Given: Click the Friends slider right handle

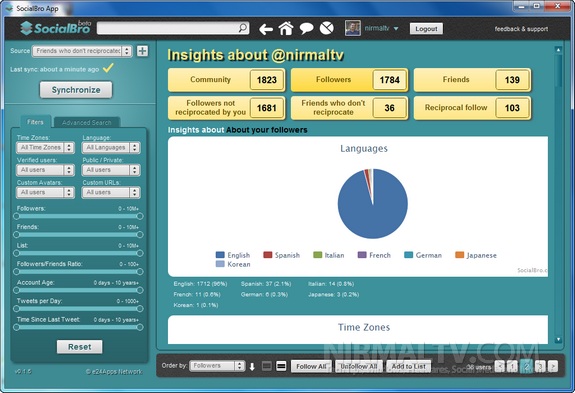Looking at the screenshot, I should point(140,235).
